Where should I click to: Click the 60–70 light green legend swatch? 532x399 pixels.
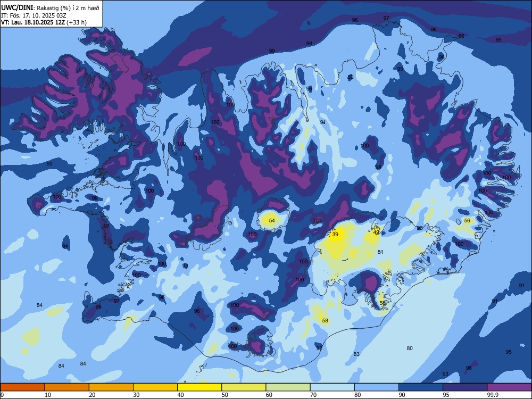point(288,387)
